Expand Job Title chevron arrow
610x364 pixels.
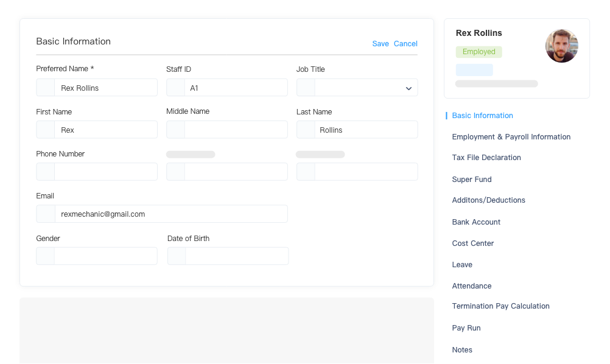coord(408,88)
